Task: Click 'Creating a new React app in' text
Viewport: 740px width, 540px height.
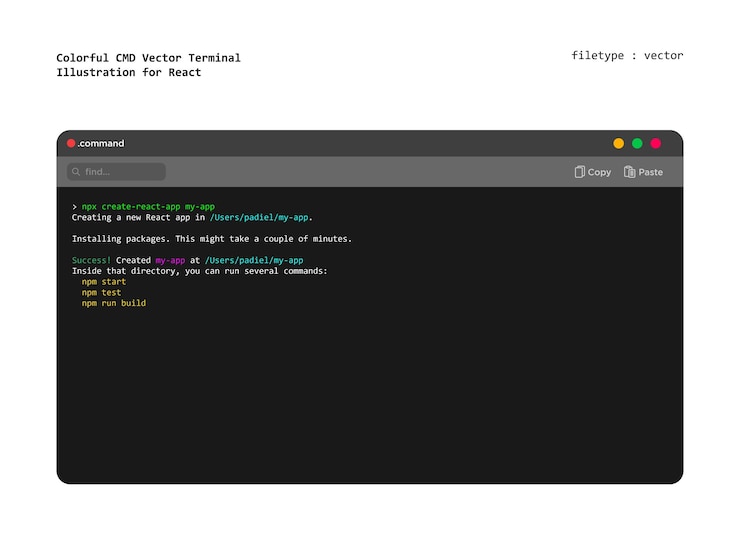Action: (x=138, y=218)
